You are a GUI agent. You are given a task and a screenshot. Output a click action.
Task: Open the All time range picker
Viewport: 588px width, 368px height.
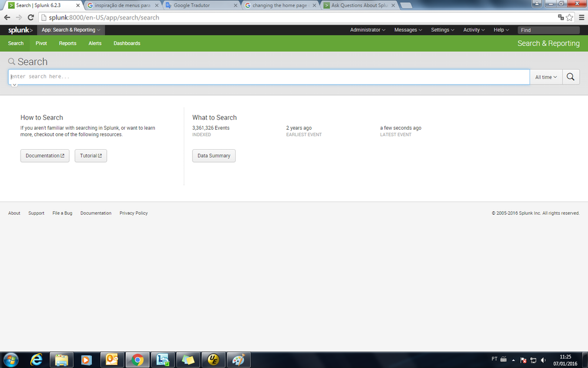[x=546, y=77]
